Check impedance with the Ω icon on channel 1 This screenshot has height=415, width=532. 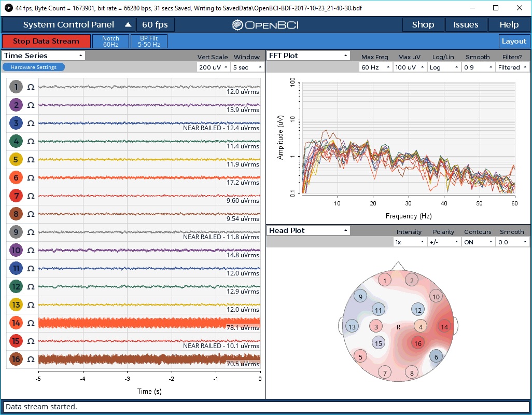(x=30, y=87)
